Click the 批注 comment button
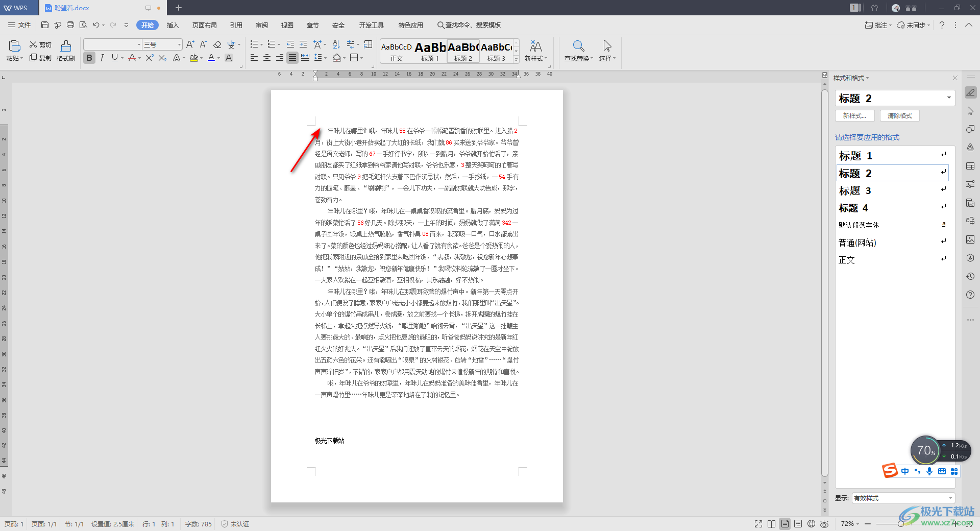980x531 pixels. pos(877,25)
